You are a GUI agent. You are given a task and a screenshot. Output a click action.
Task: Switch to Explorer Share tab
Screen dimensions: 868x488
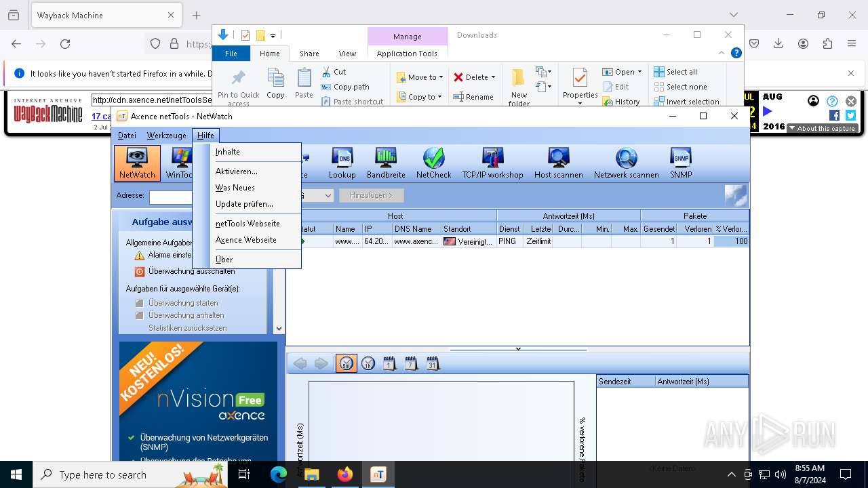click(309, 54)
